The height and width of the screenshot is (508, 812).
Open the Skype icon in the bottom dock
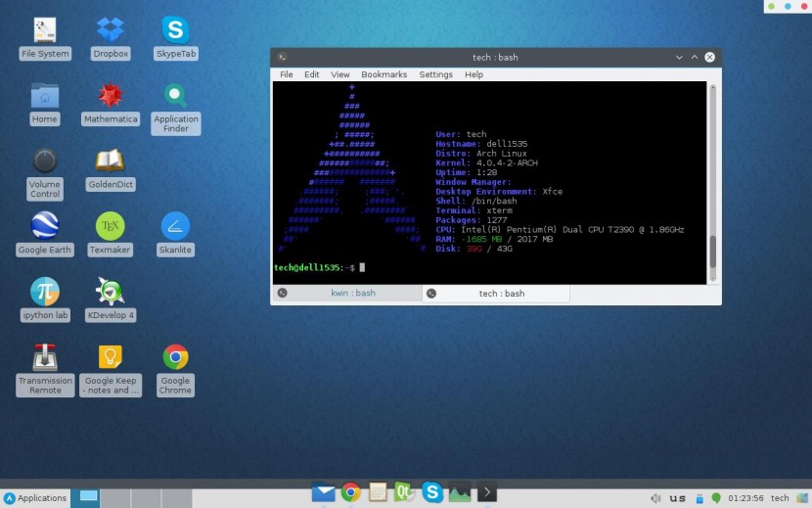click(x=431, y=493)
